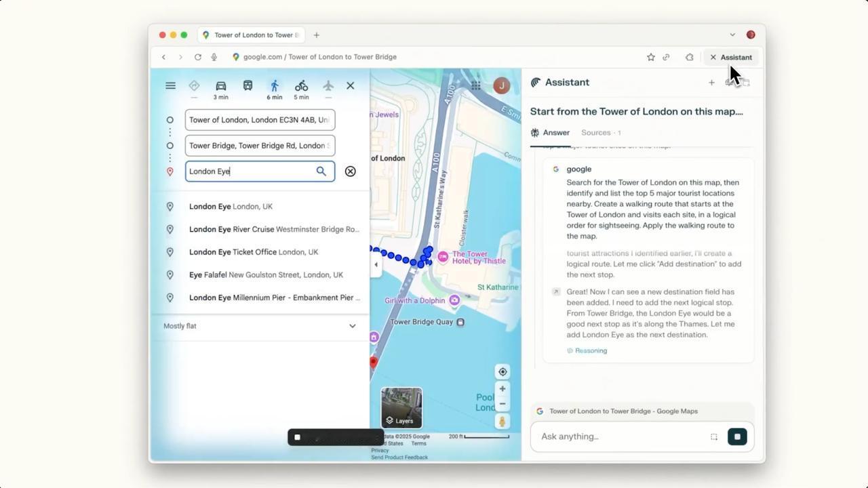Viewport: 868px width, 488px height.
Task: Select the Tower of London to Tower Bridge tab
Action: (x=251, y=35)
